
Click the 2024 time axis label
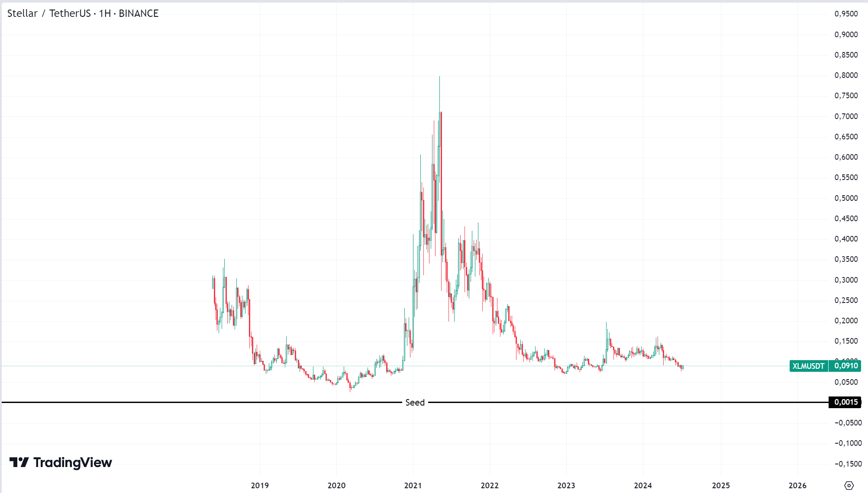(643, 486)
